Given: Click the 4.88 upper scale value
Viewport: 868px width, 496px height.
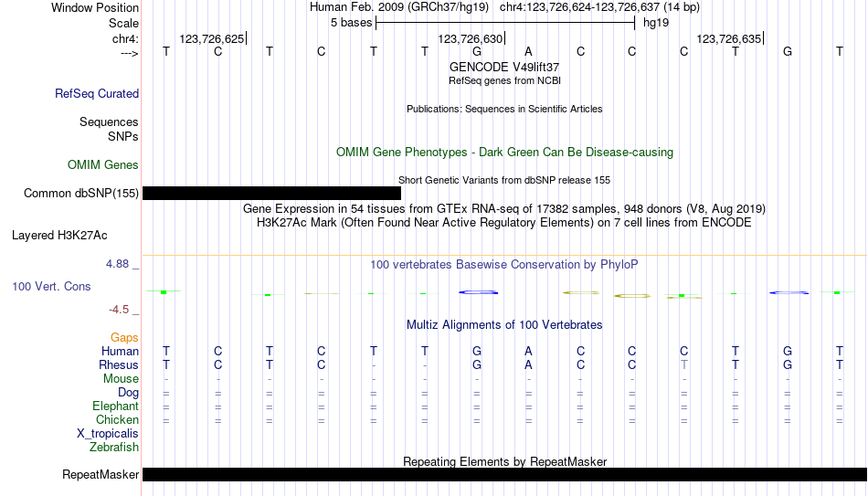Looking at the screenshot, I should coord(117,264).
